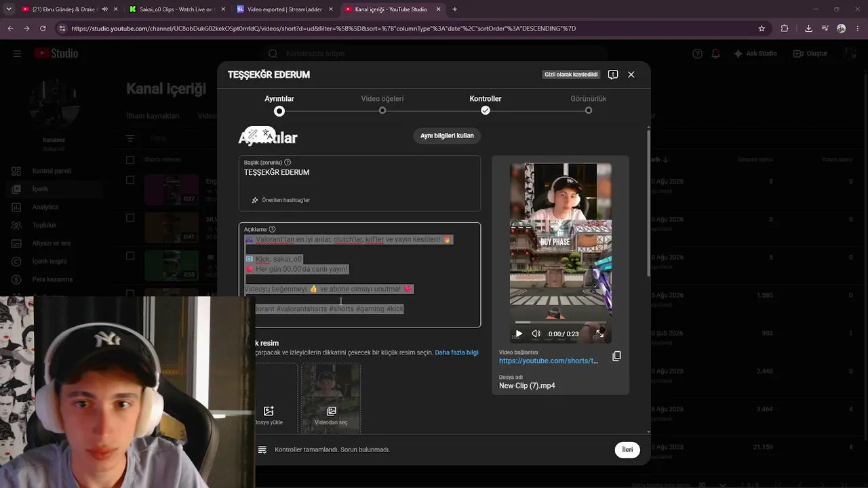
Task: Click the dialog's vertical scrollbar
Action: (x=648, y=203)
